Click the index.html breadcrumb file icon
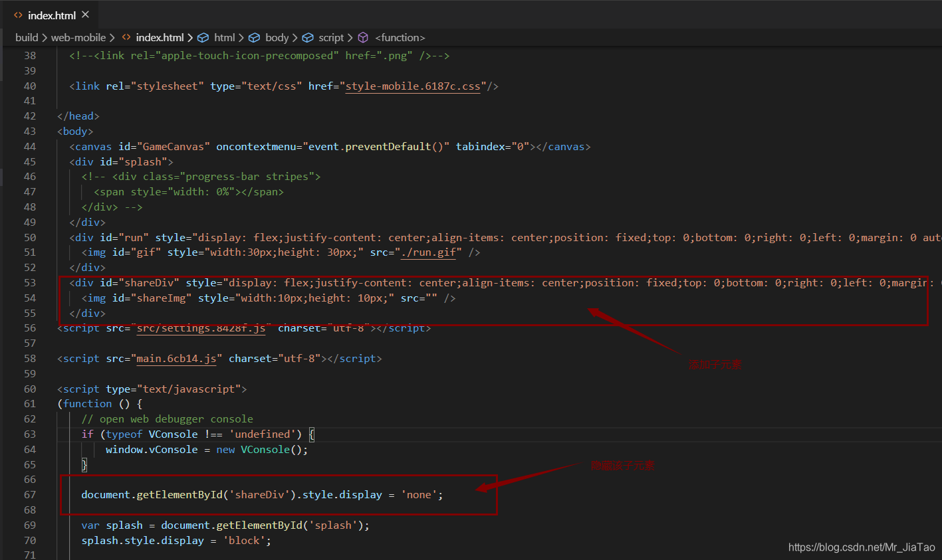 click(x=126, y=38)
